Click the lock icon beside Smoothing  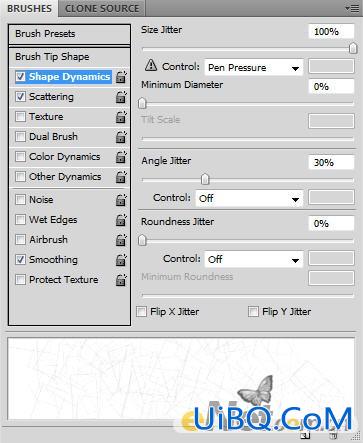pyautogui.click(x=121, y=260)
